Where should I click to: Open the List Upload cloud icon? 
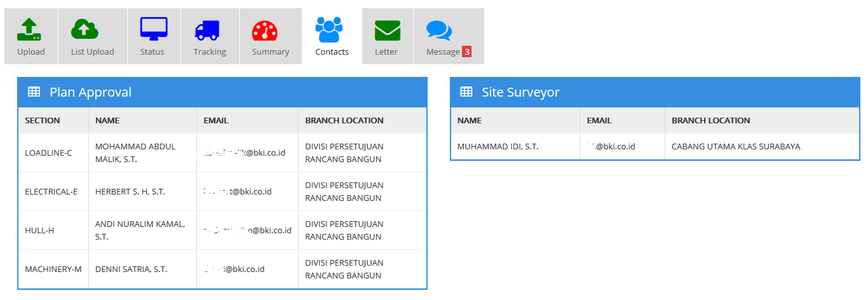(x=85, y=29)
